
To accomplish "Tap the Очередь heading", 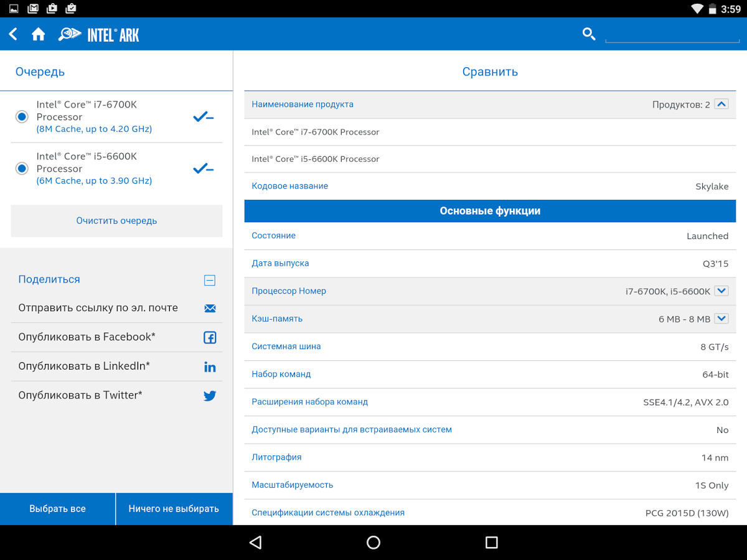I will pyautogui.click(x=40, y=72).
